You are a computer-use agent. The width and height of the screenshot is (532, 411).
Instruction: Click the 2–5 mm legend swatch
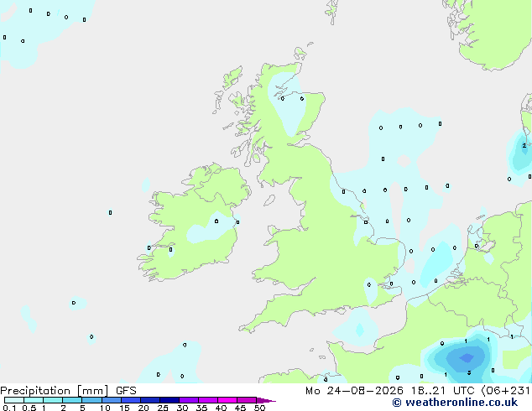coord(72,400)
